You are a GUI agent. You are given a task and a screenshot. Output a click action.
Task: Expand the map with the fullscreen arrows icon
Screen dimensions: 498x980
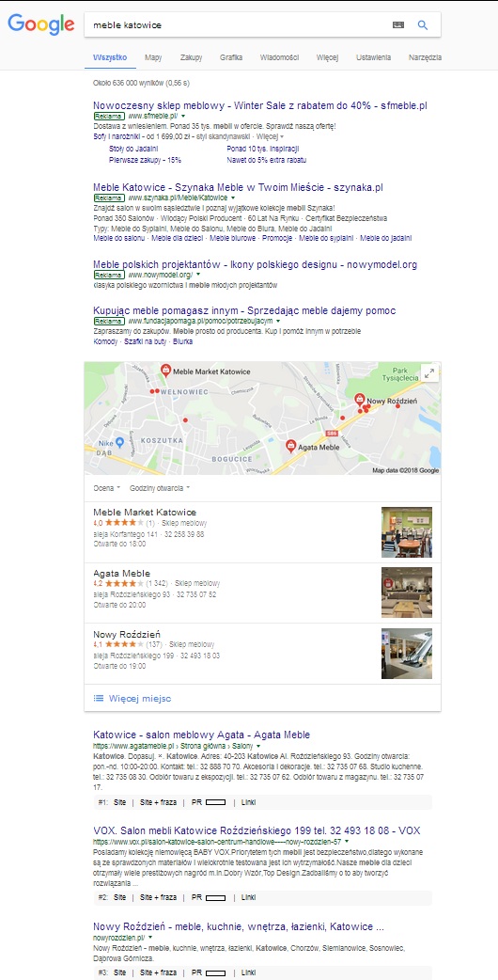[428, 373]
